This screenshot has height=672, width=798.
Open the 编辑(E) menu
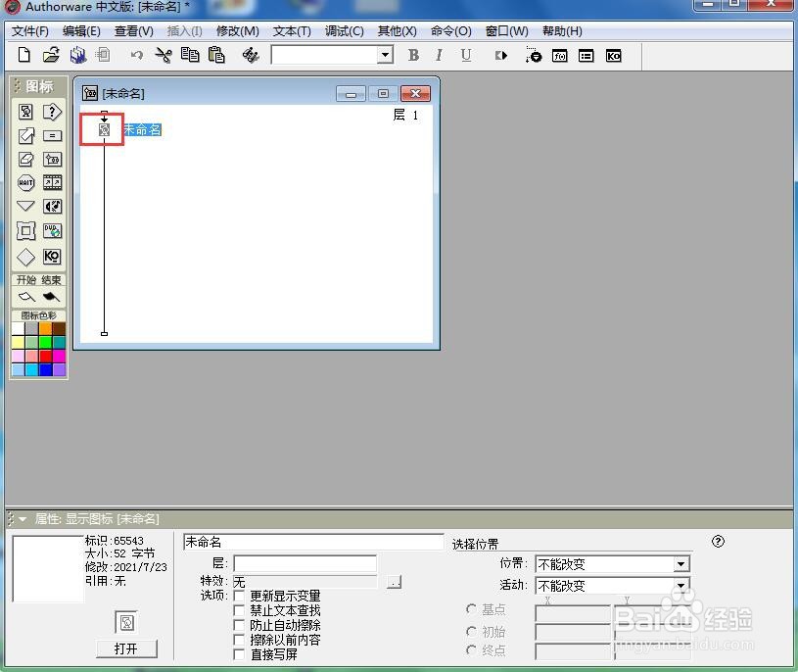pos(81,31)
